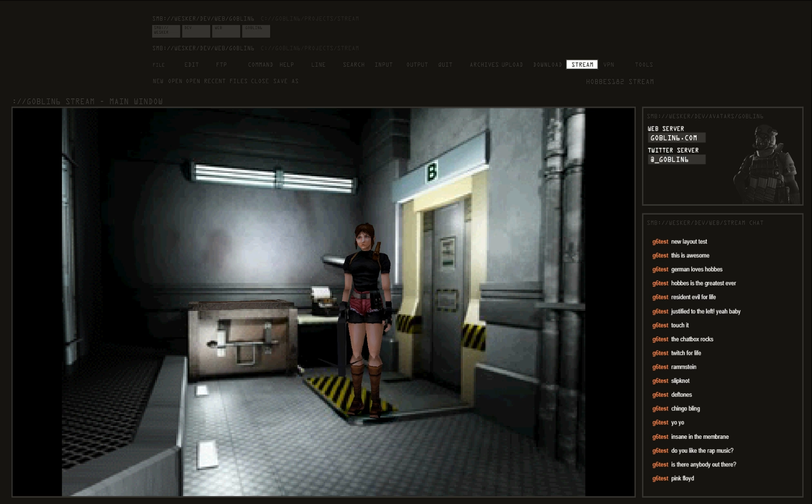Open the FILE menu
This screenshot has height=504, width=812.
[159, 65]
